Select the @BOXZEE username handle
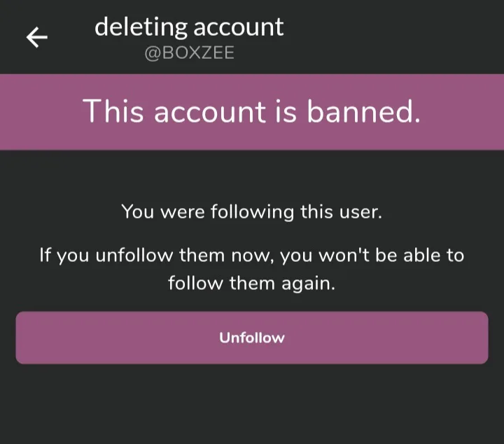504x444 pixels. tap(189, 54)
